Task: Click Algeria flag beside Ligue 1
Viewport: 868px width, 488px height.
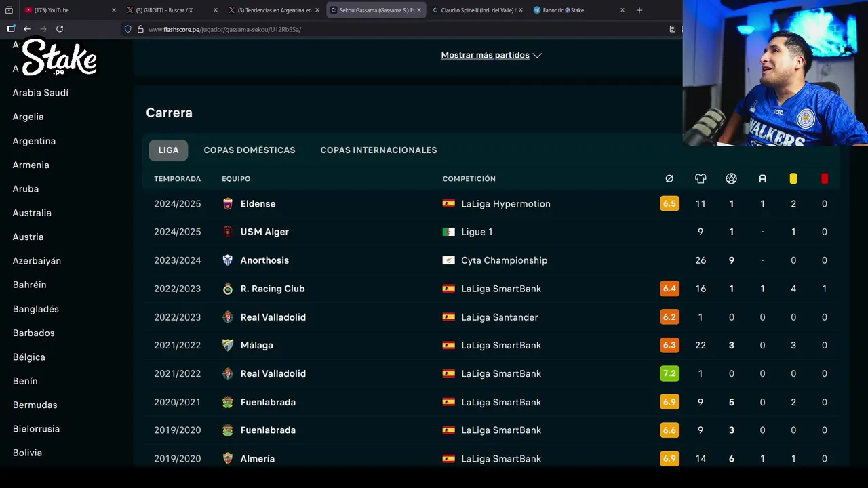Action: click(448, 232)
